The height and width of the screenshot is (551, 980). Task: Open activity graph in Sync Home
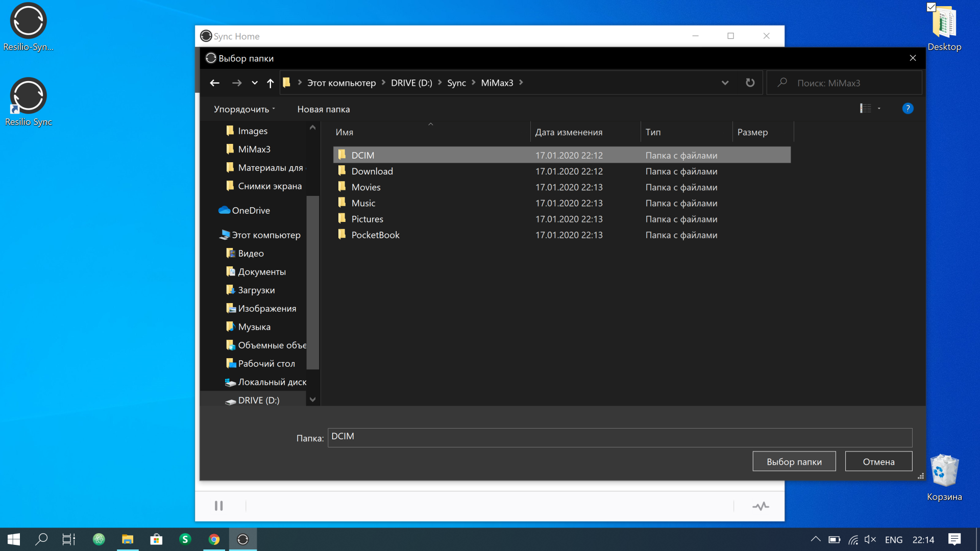(x=761, y=506)
